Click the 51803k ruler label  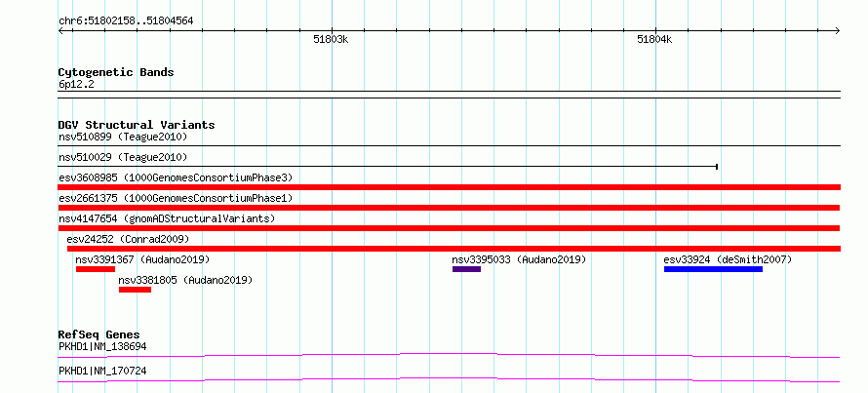[331, 39]
